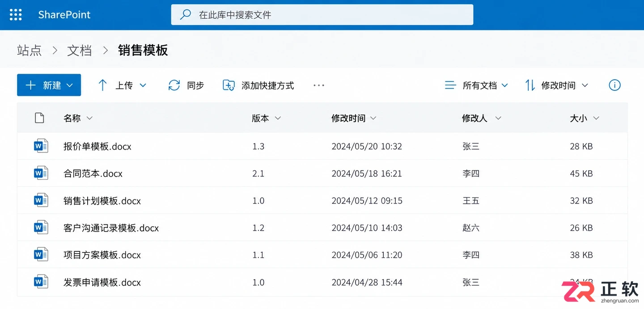The image size is (644, 309).
Task: Open the info details pane icon
Action: [615, 85]
